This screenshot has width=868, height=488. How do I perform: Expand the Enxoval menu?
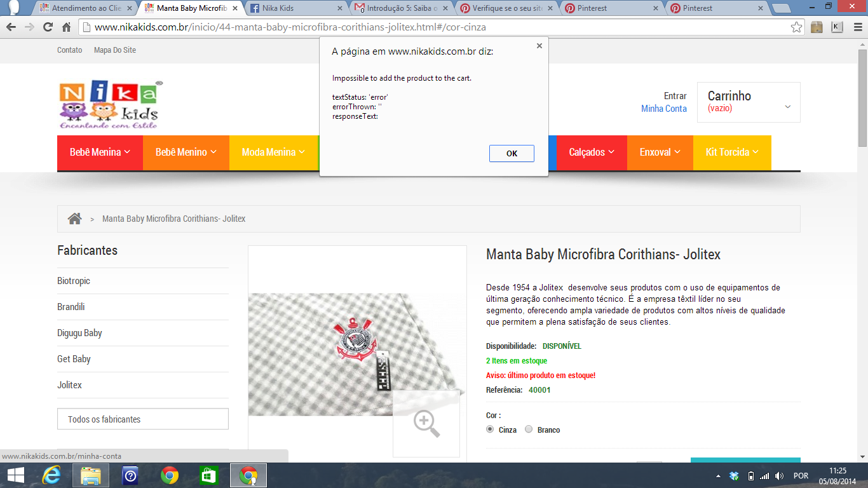coord(660,152)
